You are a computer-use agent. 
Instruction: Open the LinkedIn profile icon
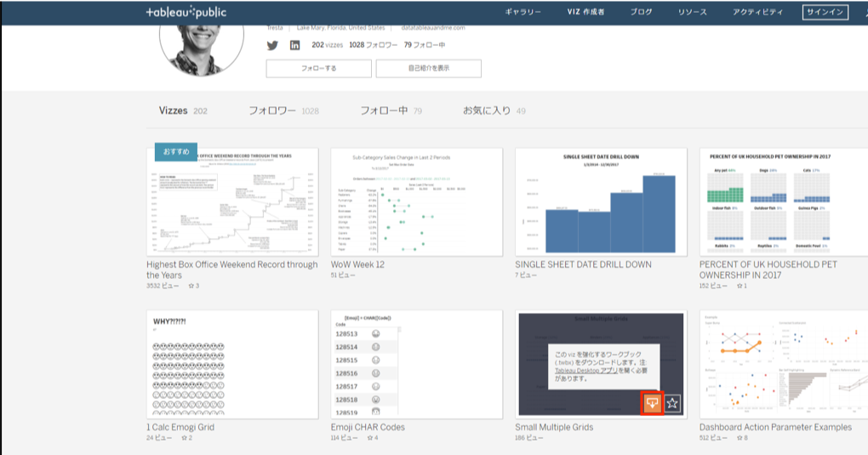tap(295, 45)
